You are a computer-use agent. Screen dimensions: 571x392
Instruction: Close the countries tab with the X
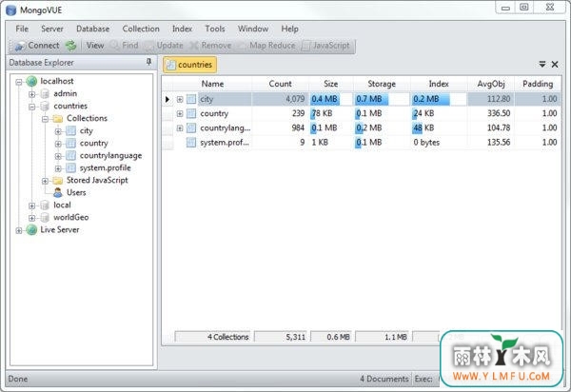tap(555, 65)
